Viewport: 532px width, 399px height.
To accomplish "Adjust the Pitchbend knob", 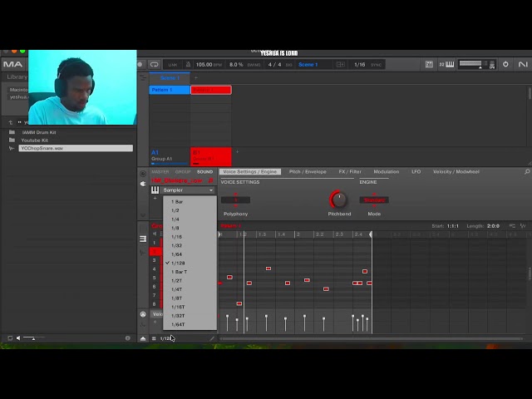I will pos(338,199).
